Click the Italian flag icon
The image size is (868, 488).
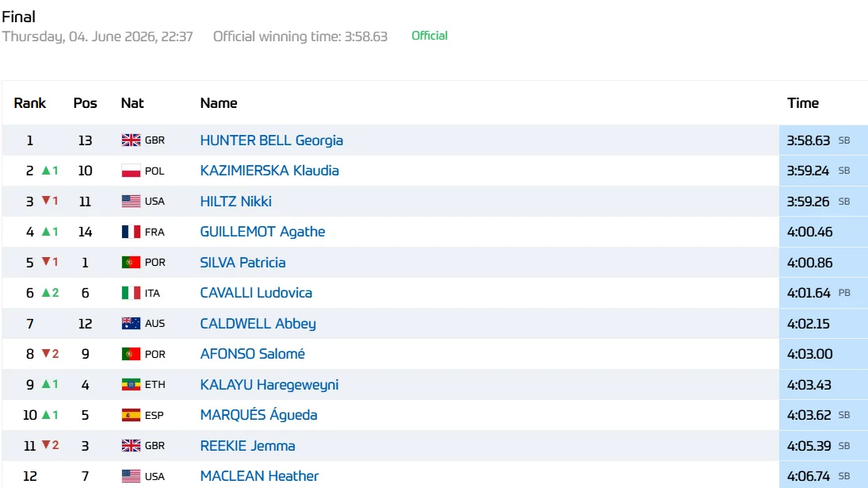131,293
